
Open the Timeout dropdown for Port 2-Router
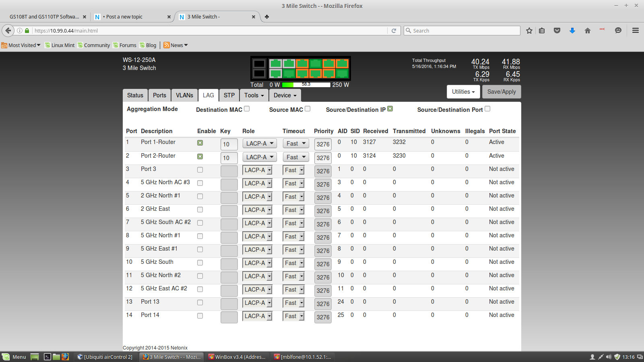coord(296,157)
